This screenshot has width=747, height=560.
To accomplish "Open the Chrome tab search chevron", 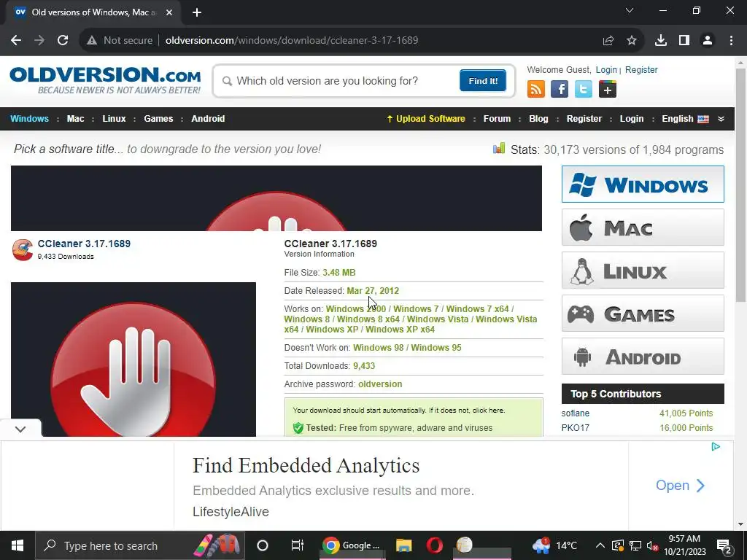I will tap(630, 10).
